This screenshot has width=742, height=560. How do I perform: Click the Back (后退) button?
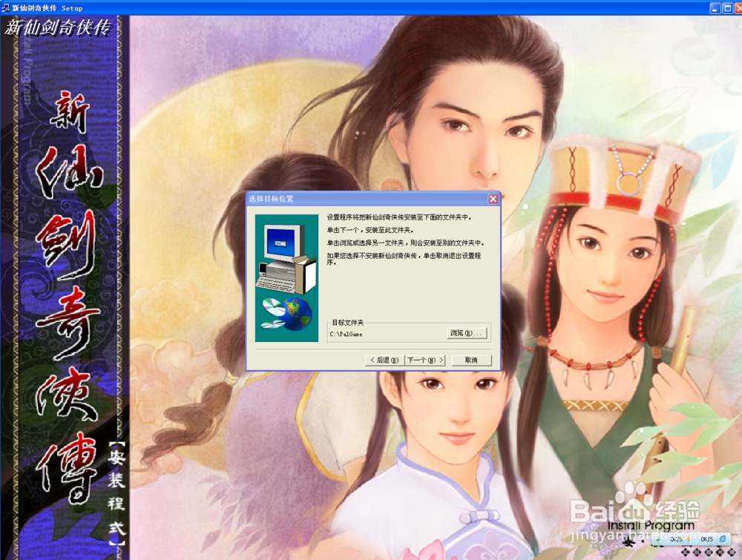pos(384,360)
